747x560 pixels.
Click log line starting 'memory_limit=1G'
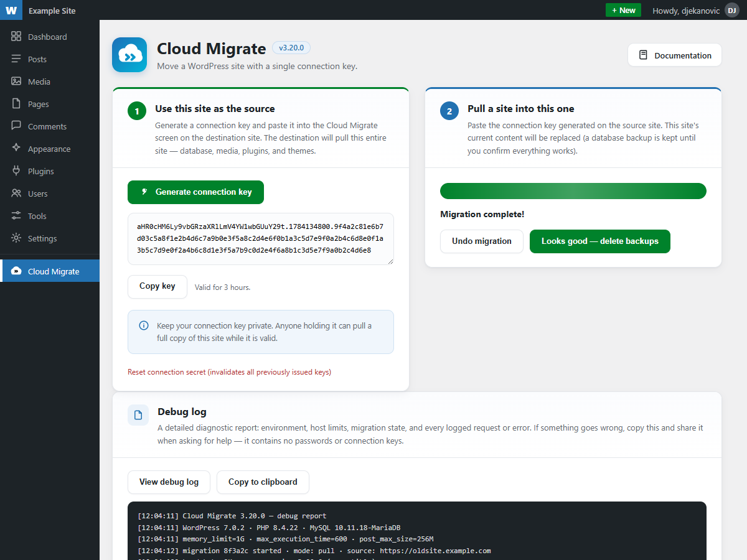click(286, 539)
